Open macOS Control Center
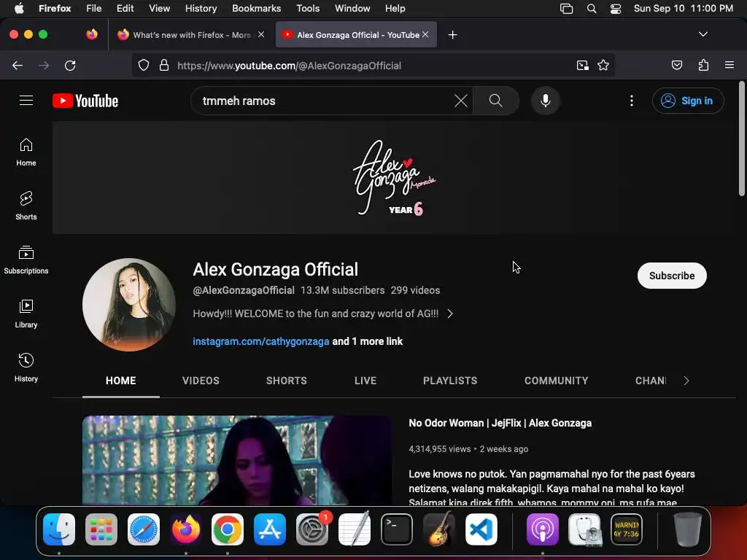The height and width of the screenshot is (560, 747). (616, 9)
